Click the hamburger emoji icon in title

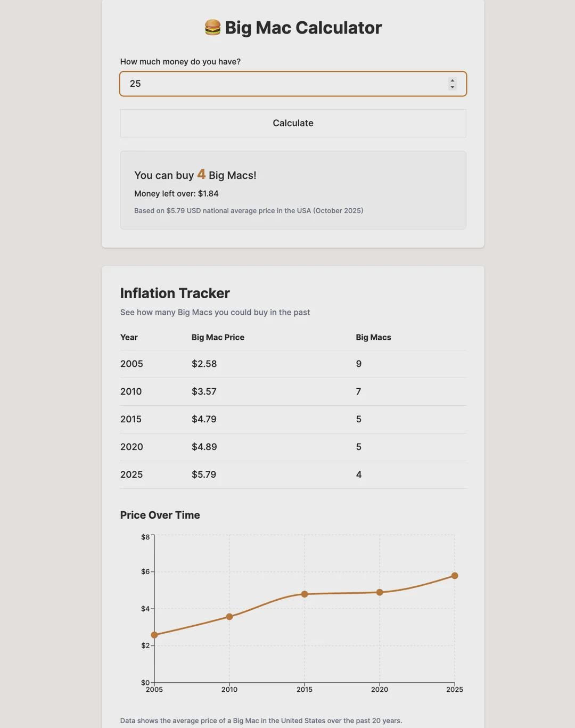coord(212,28)
